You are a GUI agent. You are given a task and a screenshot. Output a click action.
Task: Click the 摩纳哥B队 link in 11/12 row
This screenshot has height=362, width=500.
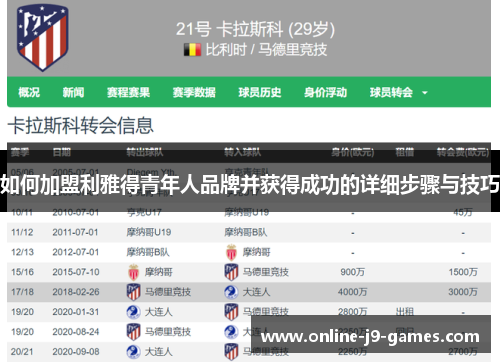coord(246,232)
